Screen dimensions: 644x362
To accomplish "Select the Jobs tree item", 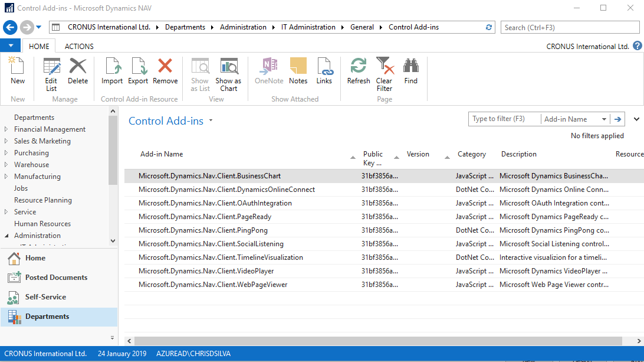I will coord(21,188).
